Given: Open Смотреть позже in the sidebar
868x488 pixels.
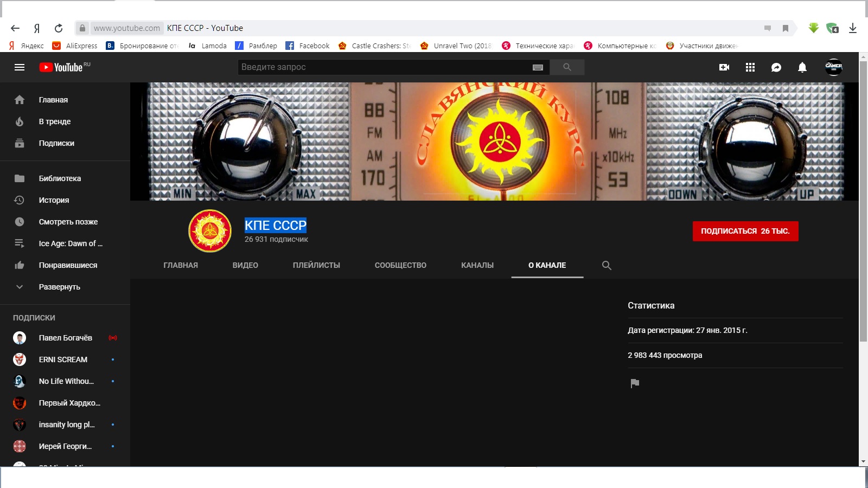Looking at the screenshot, I should tap(65, 222).
